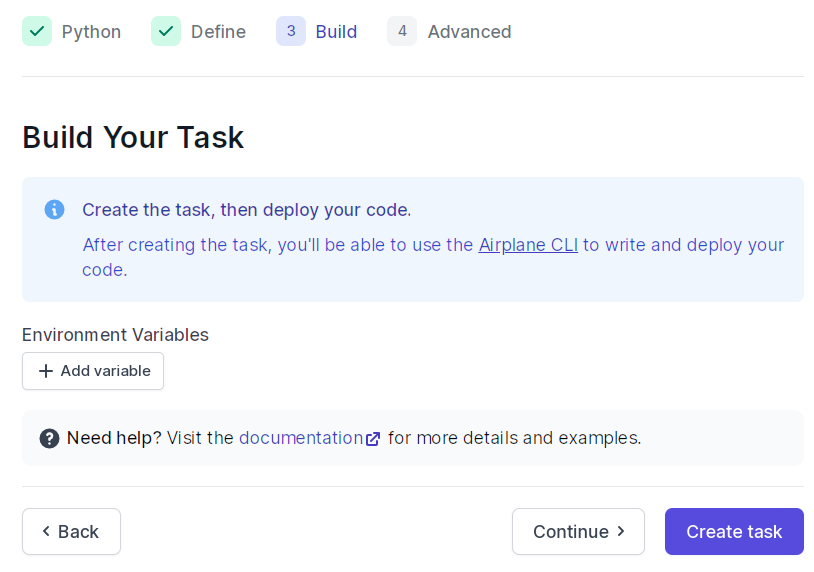Viewport: 814px width, 572px height.
Task: Go Back to the previous step
Action: point(72,532)
